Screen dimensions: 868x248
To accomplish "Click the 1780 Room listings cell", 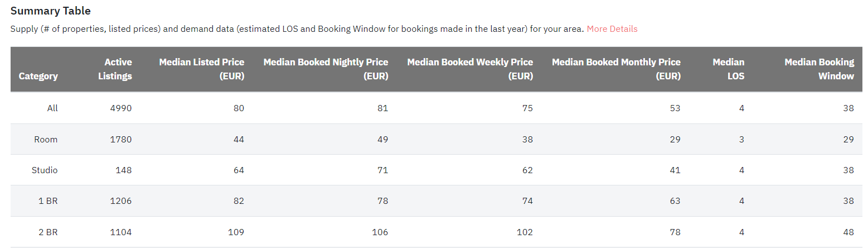I will coord(121,139).
